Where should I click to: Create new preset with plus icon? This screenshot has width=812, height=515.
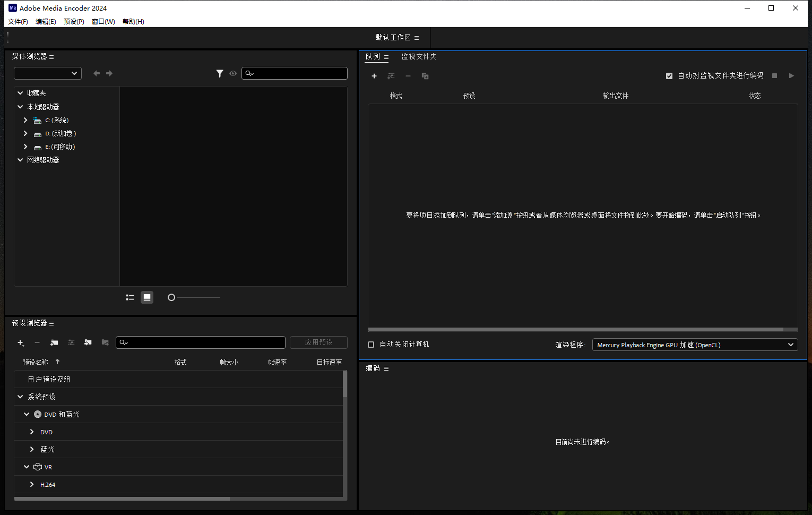(21, 343)
